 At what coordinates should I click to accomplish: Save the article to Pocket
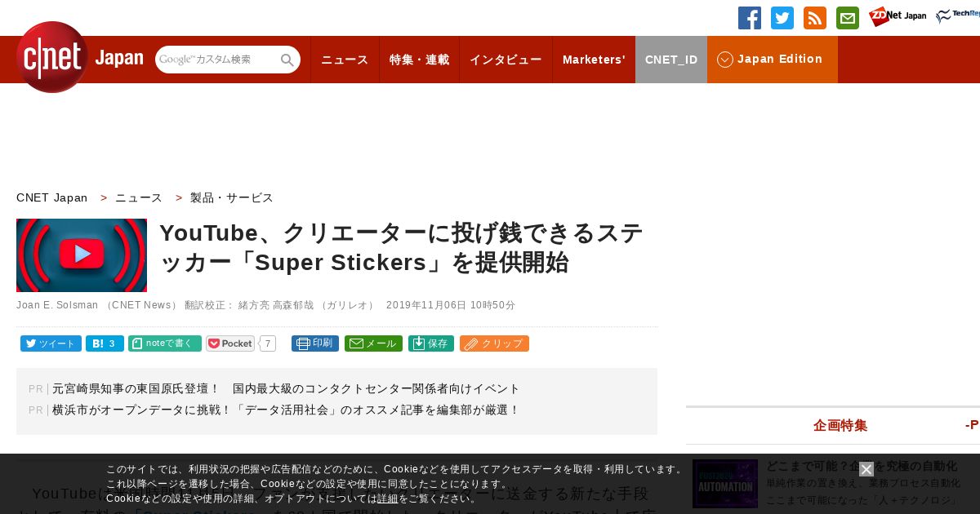pyautogui.click(x=230, y=343)
